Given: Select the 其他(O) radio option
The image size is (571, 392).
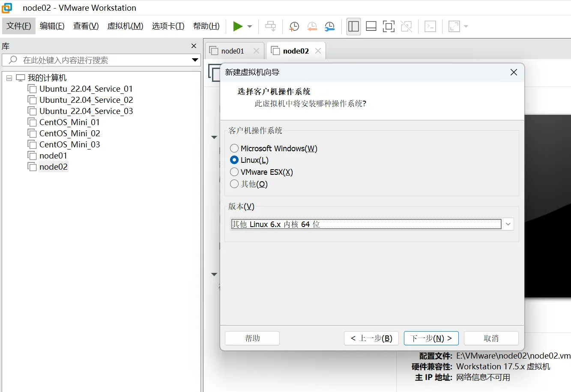Looking at the screenshot, I should [234, 184].
